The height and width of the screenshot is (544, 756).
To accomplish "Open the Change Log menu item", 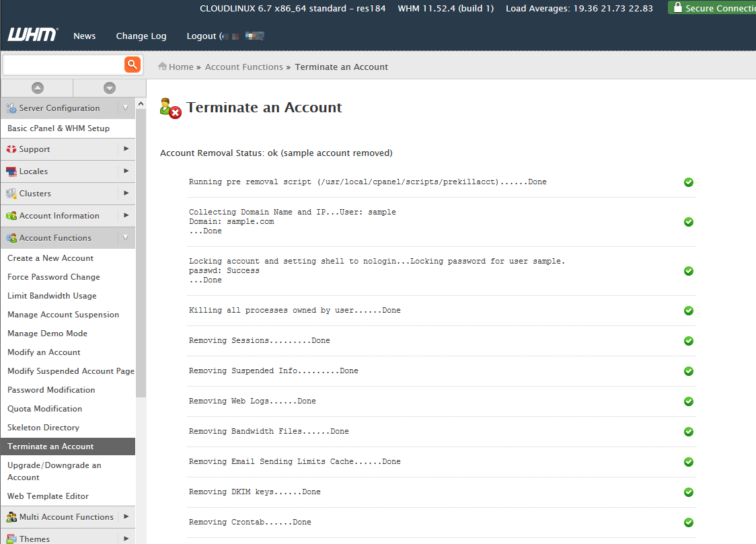I will coord(141,36).
